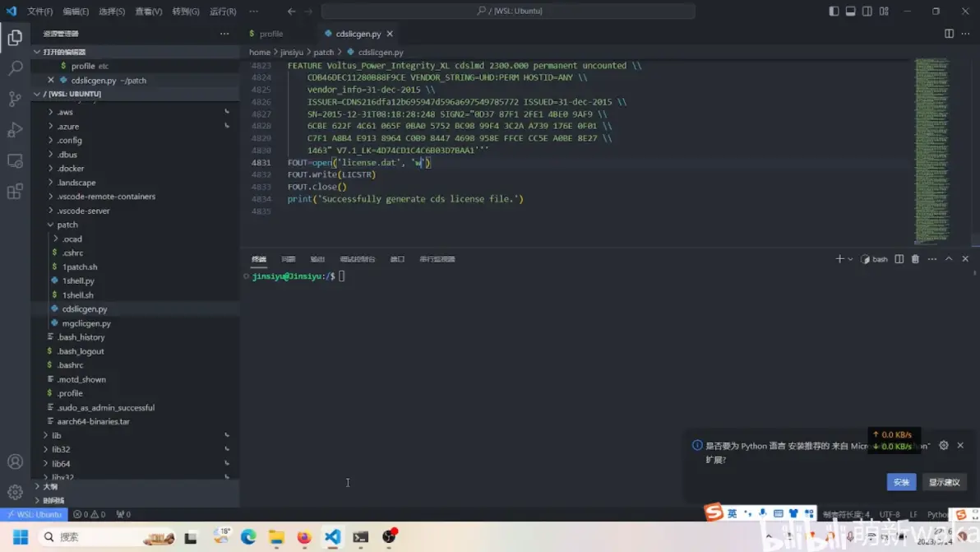Click the 安装 button in the notification

coord(901,482)
